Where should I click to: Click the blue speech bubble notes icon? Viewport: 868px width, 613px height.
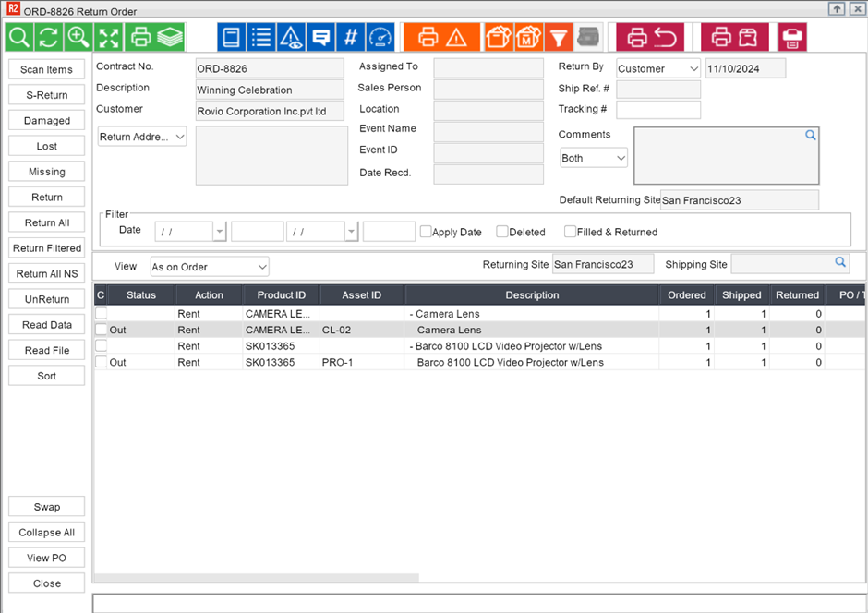pos(321,37)
